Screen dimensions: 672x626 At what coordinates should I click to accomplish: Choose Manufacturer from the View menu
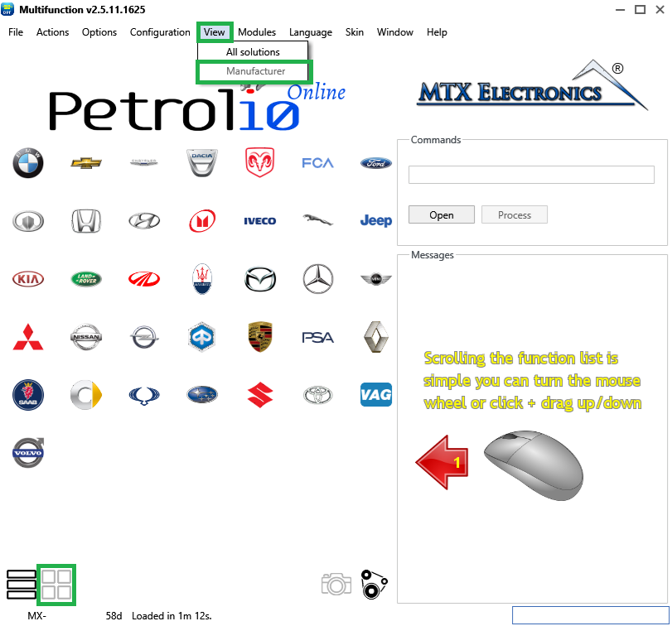[x=255, y=71]
